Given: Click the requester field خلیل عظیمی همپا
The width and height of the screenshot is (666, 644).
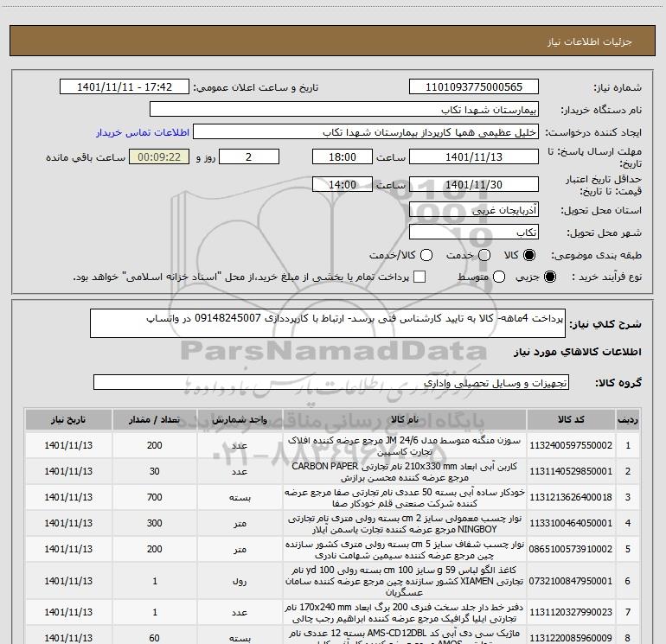Looking at the screenshot, I should [366, 132].
